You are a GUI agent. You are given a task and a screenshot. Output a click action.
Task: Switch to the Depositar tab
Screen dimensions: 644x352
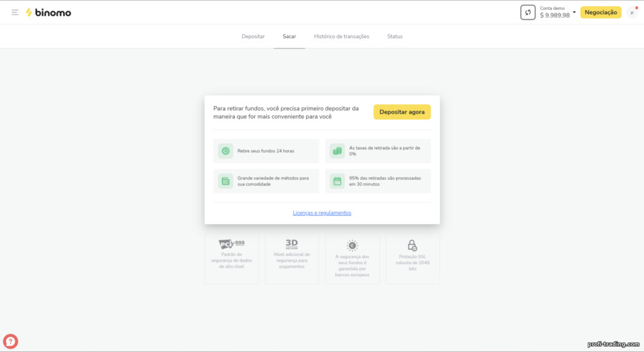(253, 36)
